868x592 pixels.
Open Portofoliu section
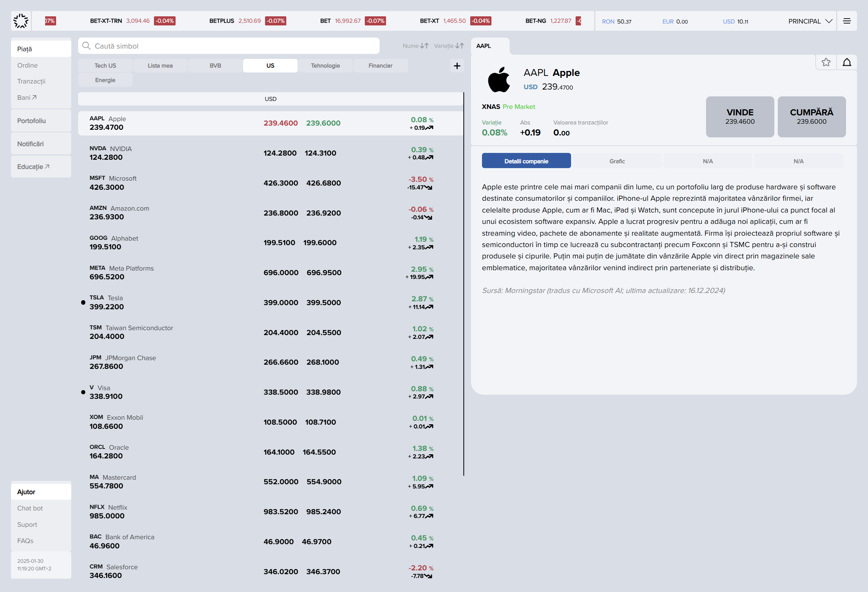click(41, 121)
